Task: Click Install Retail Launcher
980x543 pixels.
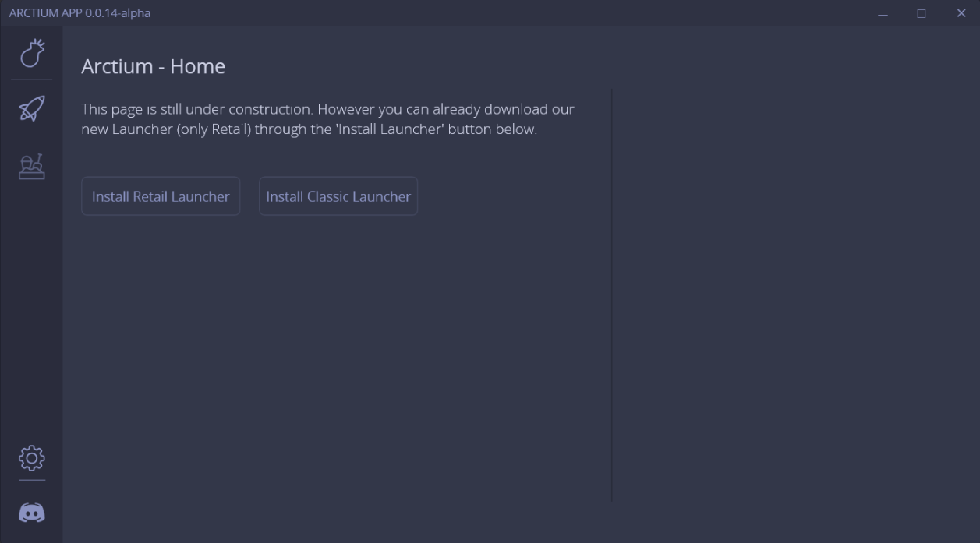Action: click(x=160, y=196)
